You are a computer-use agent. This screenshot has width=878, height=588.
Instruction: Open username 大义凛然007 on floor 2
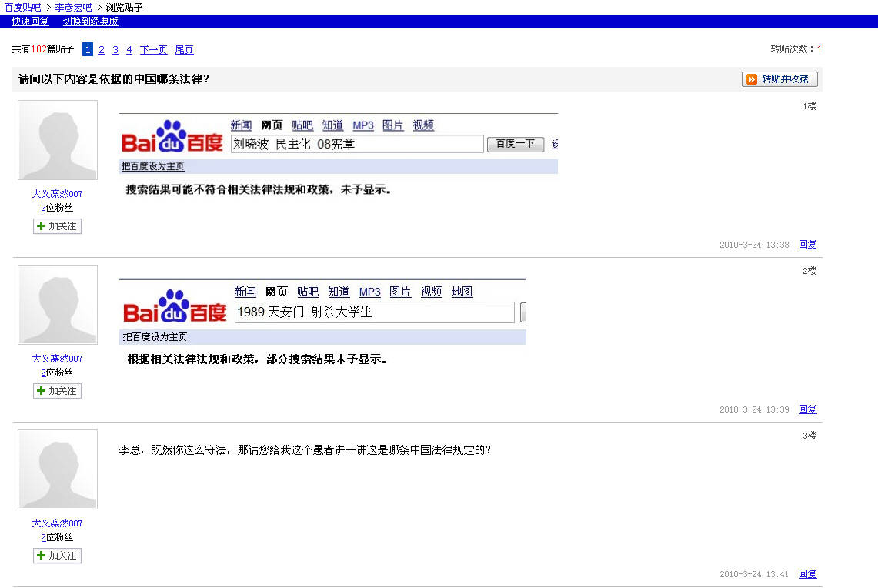tap(57, 359)
